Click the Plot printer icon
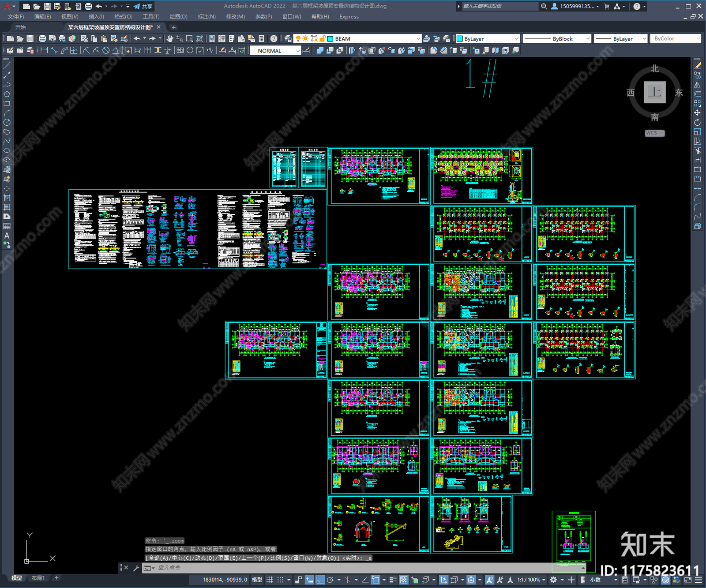The image size is (706, 588). [42, 39]
